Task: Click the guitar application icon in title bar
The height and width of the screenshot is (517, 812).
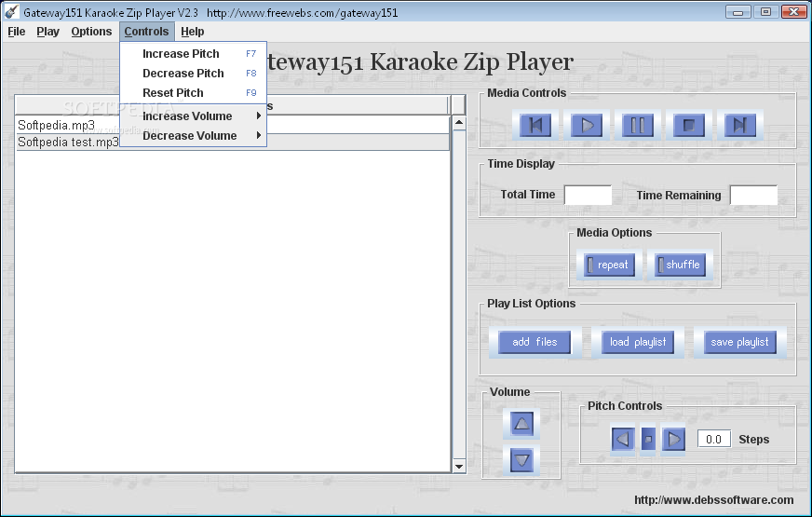Action: 11,11
